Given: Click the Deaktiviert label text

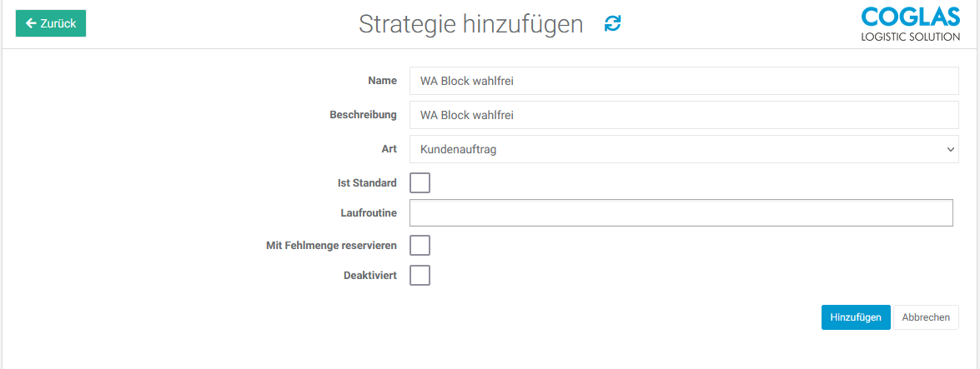Looking at the screenshot, I should coord(369,275).
